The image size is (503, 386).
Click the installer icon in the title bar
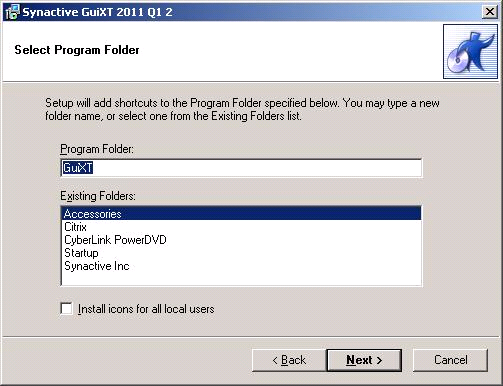pyautogui.click(x=12, y=12)
